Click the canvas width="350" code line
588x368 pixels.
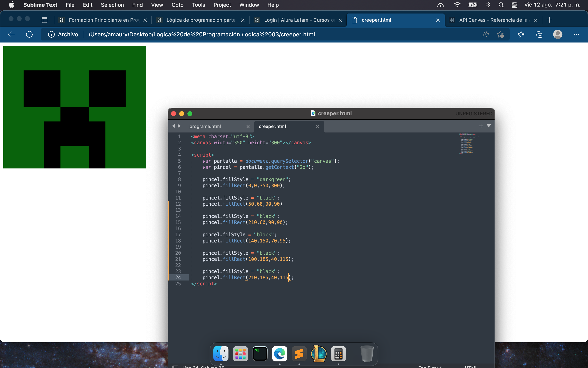pyautogui.click(x=251, y=143)
